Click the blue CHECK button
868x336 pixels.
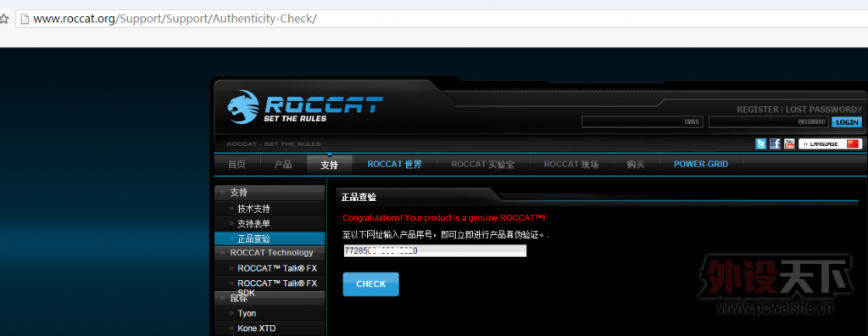[x=370, y=284]
